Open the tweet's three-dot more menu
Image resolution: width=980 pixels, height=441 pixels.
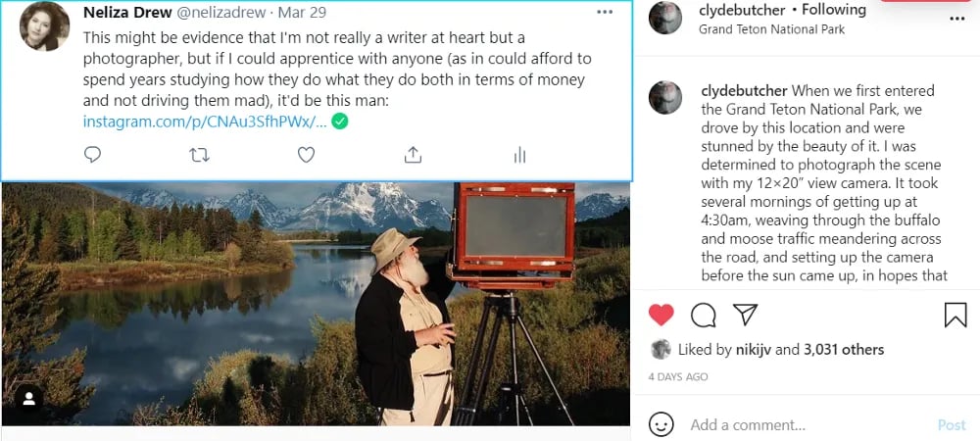tap(605, 12)
